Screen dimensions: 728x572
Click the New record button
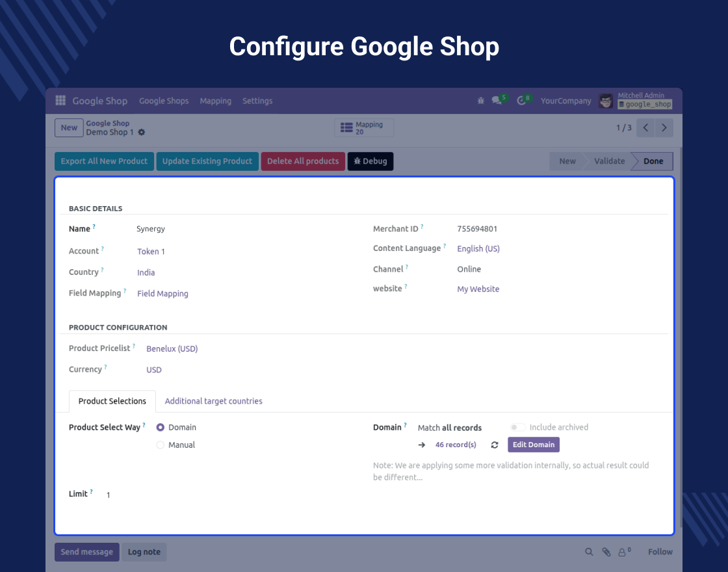point(69,127)
